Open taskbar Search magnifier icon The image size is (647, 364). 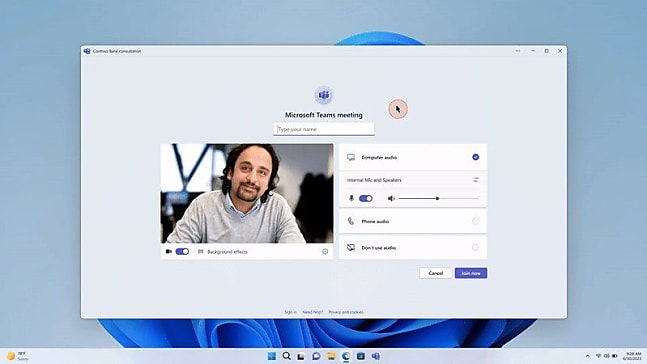tap(286, 356)
